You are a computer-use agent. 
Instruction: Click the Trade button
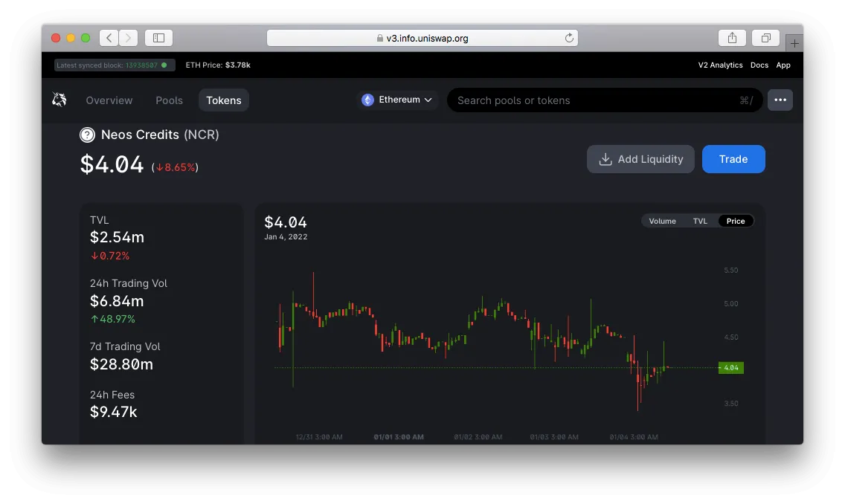733,159
